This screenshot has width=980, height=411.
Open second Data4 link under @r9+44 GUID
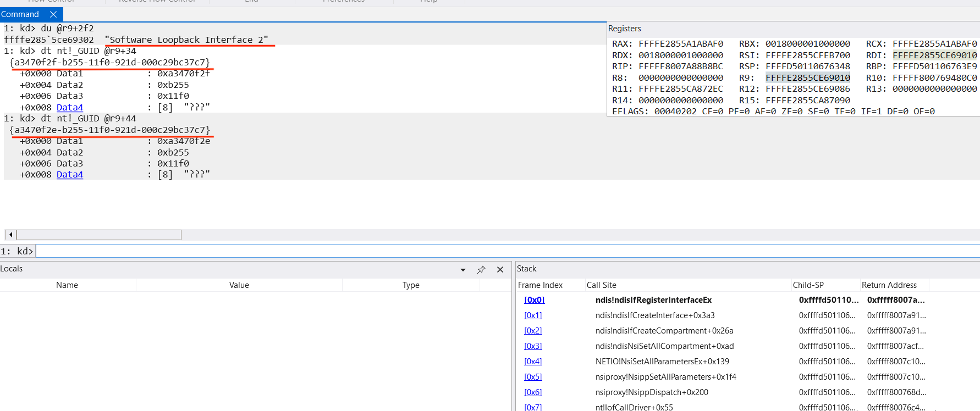(70, 175)
